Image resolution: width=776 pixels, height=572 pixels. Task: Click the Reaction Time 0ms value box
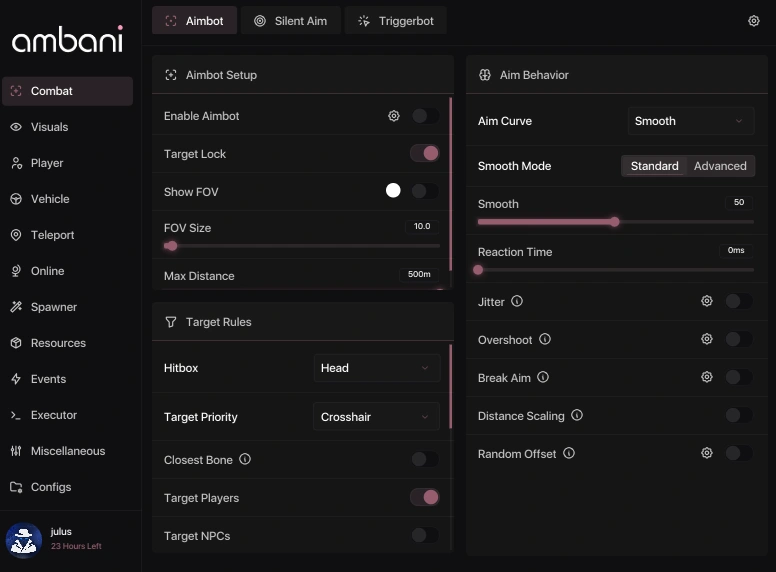pos(736,250)
